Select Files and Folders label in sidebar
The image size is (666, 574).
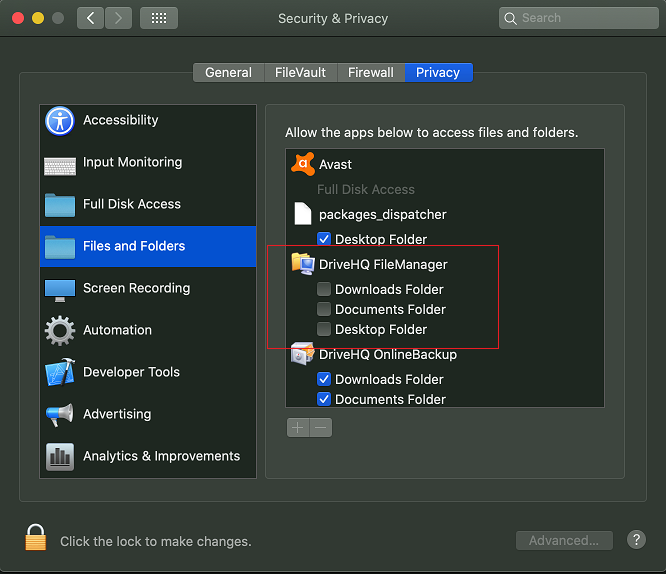[x=134, y=246]
